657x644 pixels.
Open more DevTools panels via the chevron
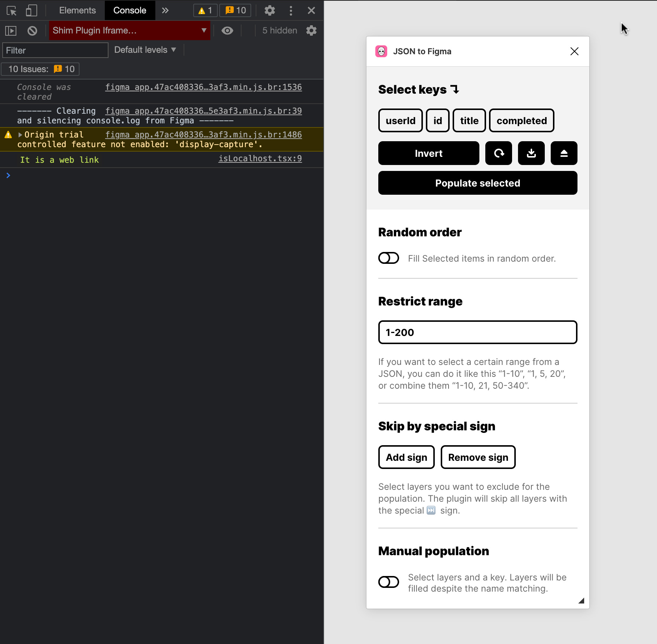coord(165,10)
